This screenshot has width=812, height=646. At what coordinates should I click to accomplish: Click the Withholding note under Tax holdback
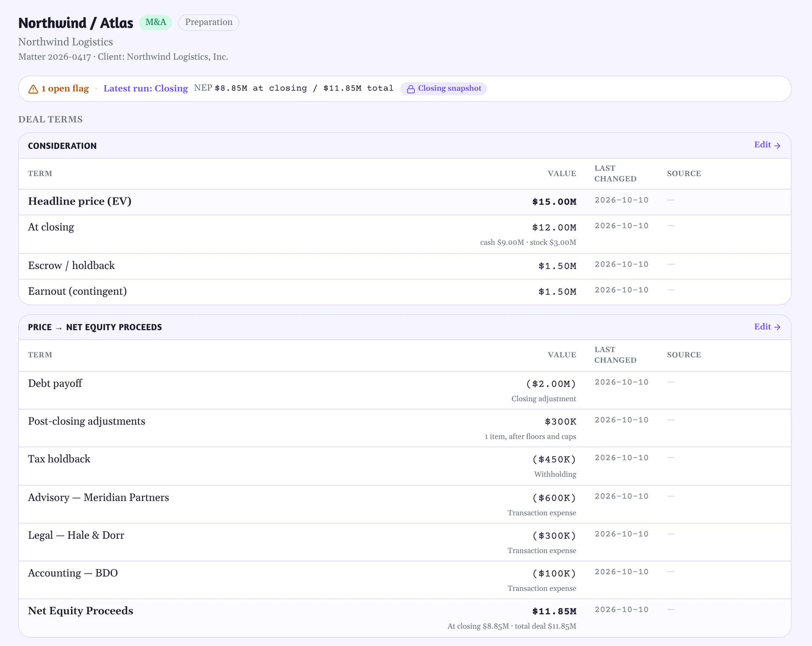click(555, 474)
